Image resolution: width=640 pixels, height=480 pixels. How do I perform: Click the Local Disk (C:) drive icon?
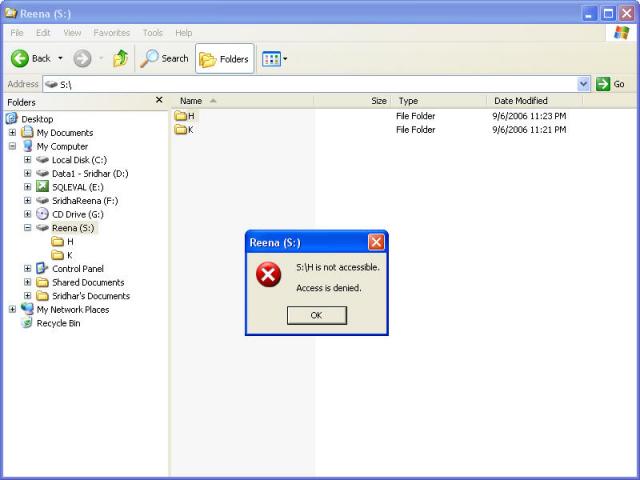[x=42, y=160]
